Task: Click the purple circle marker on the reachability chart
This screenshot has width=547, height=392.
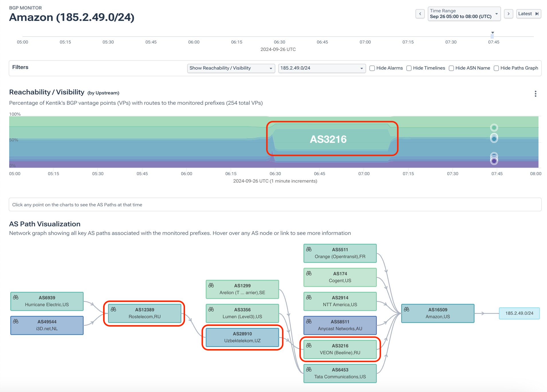Action: [494, 161]
